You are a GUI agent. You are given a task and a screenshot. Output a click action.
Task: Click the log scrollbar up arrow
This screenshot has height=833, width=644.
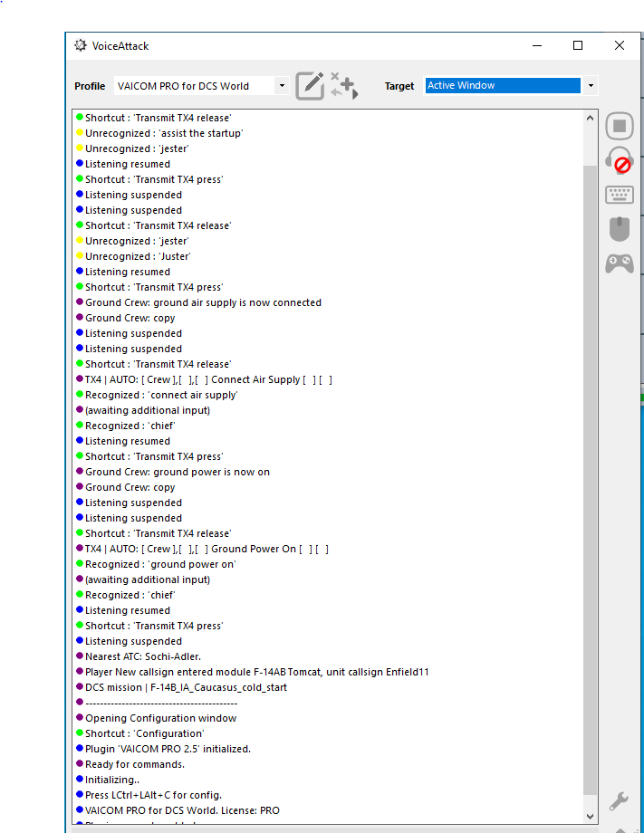590,118
